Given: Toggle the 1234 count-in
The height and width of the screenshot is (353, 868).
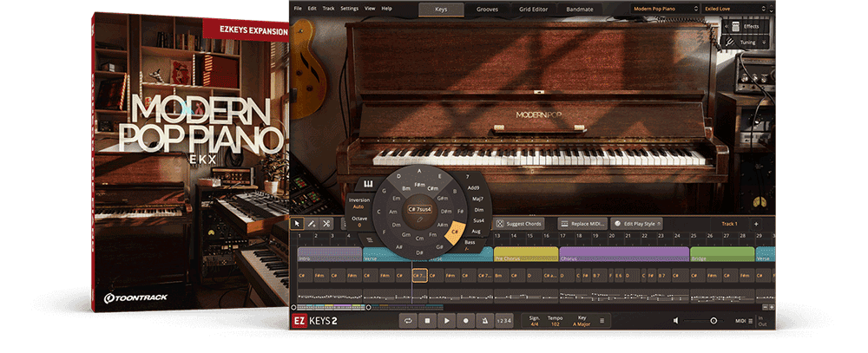Looking at the screenshot, I should [x=503, y=320].
